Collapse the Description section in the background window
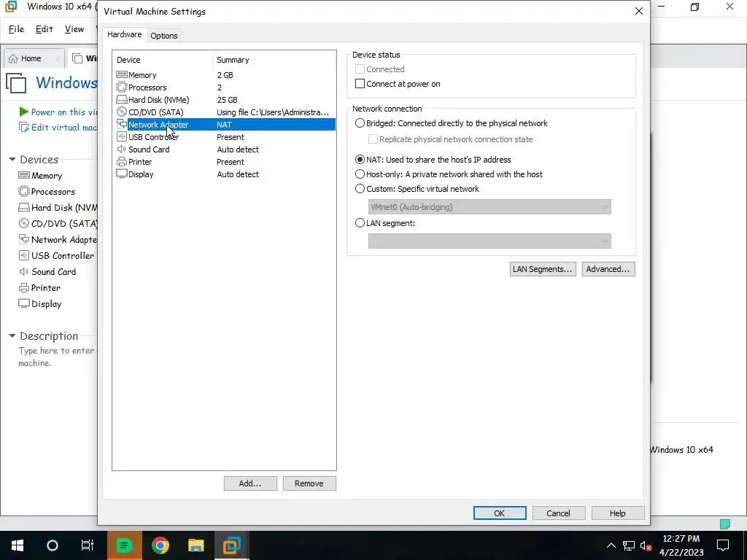Viewport: 747px width, 560px height. point(12,335)
